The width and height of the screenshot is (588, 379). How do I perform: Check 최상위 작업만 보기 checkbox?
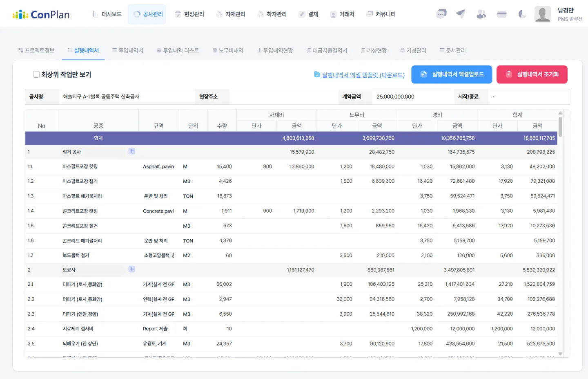[36, 74]
